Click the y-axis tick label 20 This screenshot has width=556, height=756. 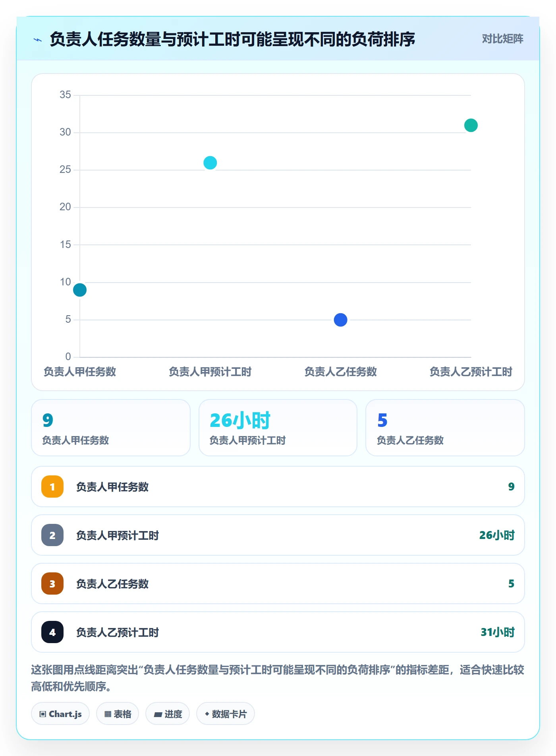(65, 207)
